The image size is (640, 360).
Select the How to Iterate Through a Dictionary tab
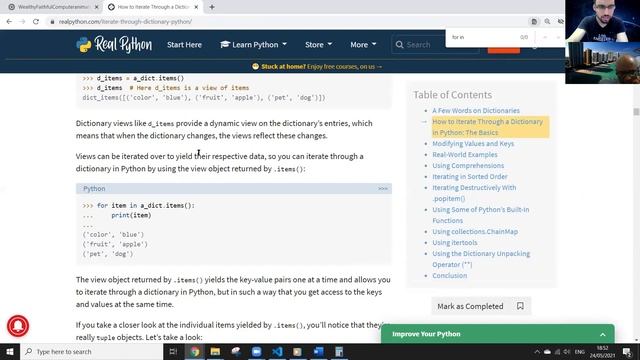click(x=153, y=7)
